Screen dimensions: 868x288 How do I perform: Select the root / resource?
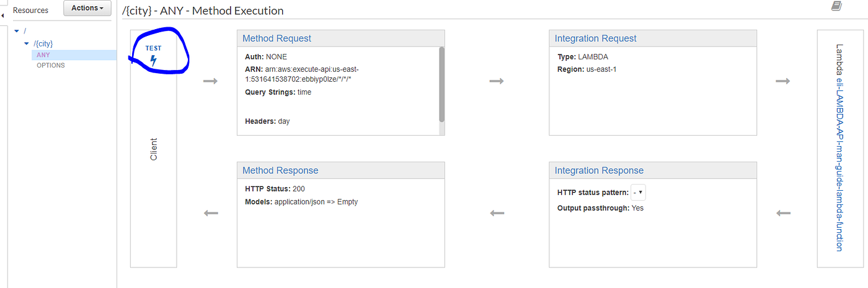24,31
